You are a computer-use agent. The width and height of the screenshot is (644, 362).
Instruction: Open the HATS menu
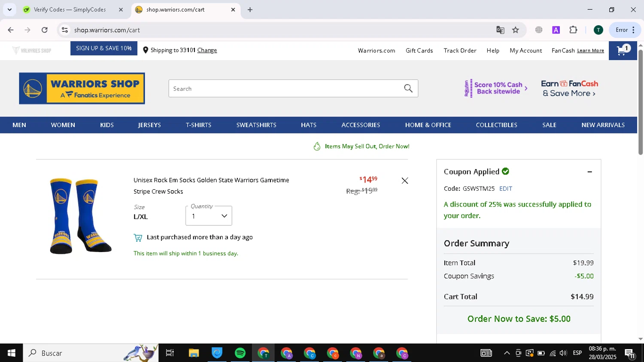pyautogui.click(x=309, y=125)
